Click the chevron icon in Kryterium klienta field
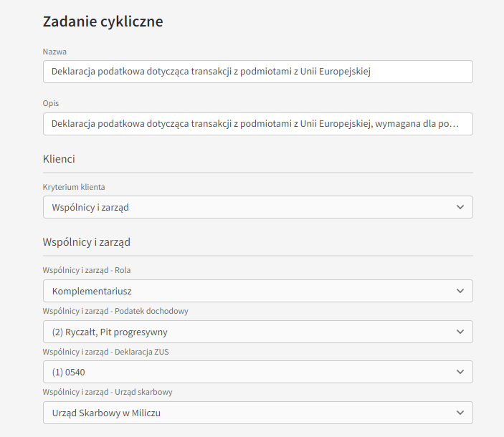The height and width of the screenshot is (437, 504). point(460,208)
